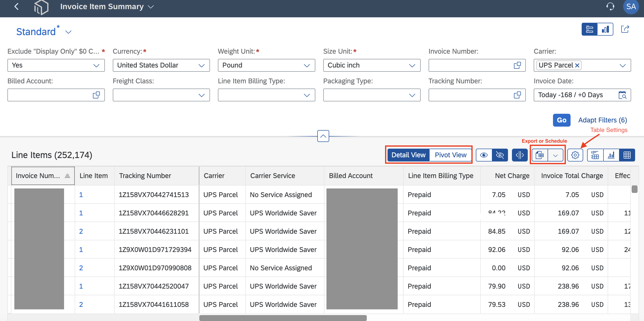644x321 pixels.
Task: Select the Detail View tab
Action: pyautogui.click(x=408, y=155)
